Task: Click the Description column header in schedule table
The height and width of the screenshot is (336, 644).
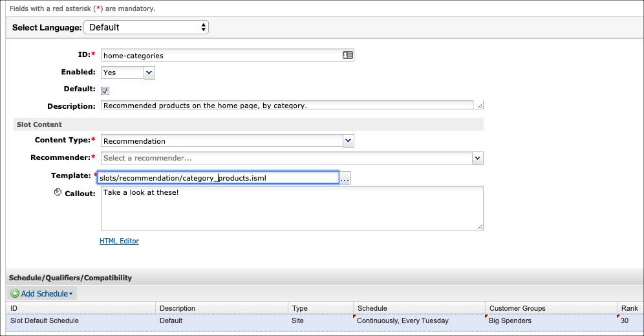Action: click(222, 308)
